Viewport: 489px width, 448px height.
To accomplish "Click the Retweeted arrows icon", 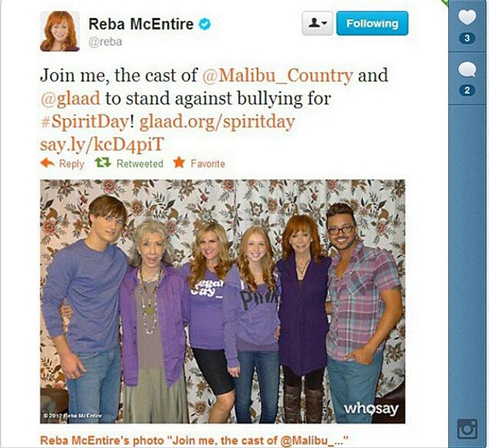I will pos(103,163).
